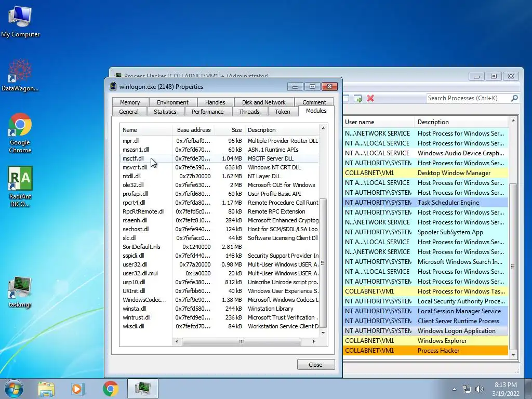Show hidden tray icons arrow
The height and width of the screenshot is (399, 532).
coord(454,389)
